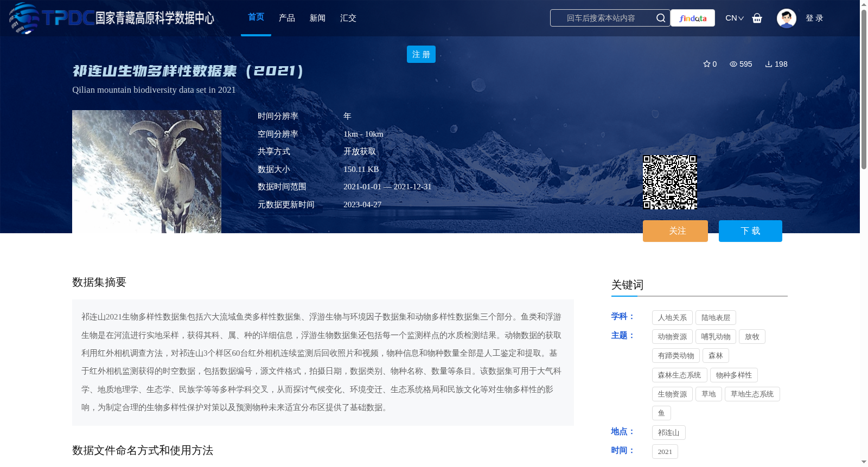Click the 登录 link

tap(814, 18)
